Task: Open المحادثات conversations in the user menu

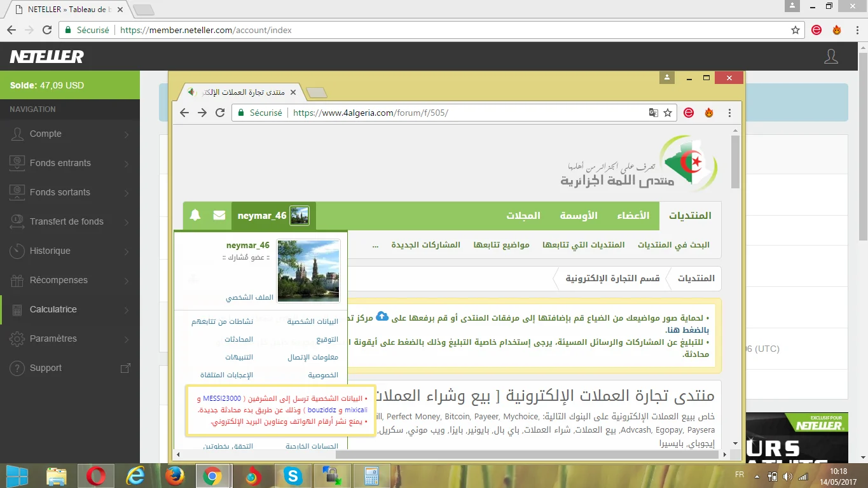Action: 239,340
